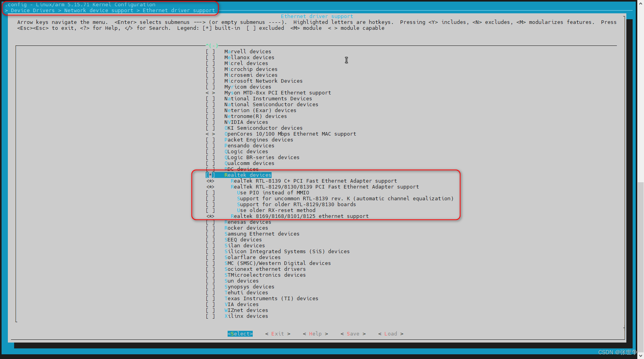Click the window's vertical scrollbar track
Image resolution: width=644 pixels, height=359 pixels.
pyautogui.click(x=641, y=179)
